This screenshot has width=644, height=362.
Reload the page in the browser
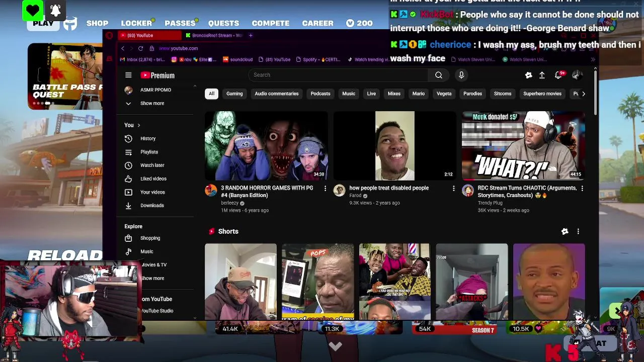(140, 48)
